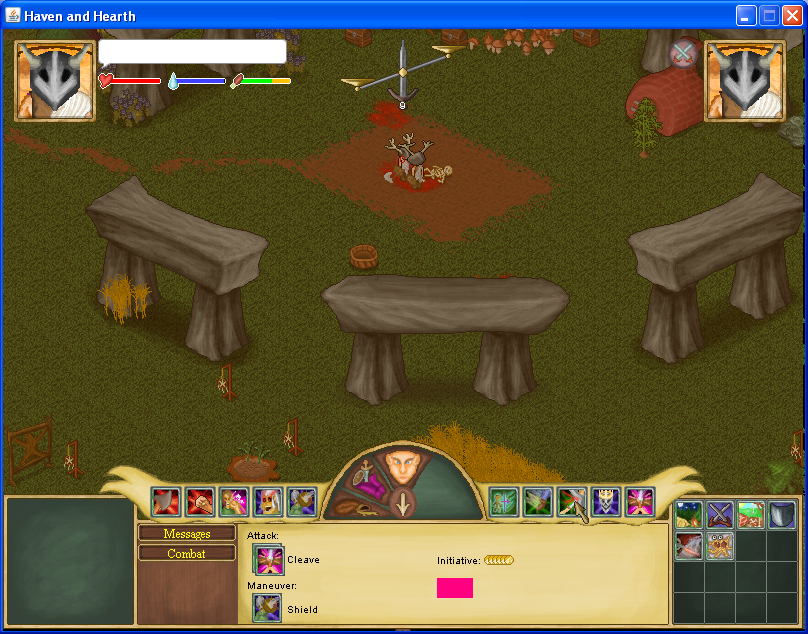Screen dimensions: 808x634
Task: Open the inventory bag and key segment
Action: point(357,507)
